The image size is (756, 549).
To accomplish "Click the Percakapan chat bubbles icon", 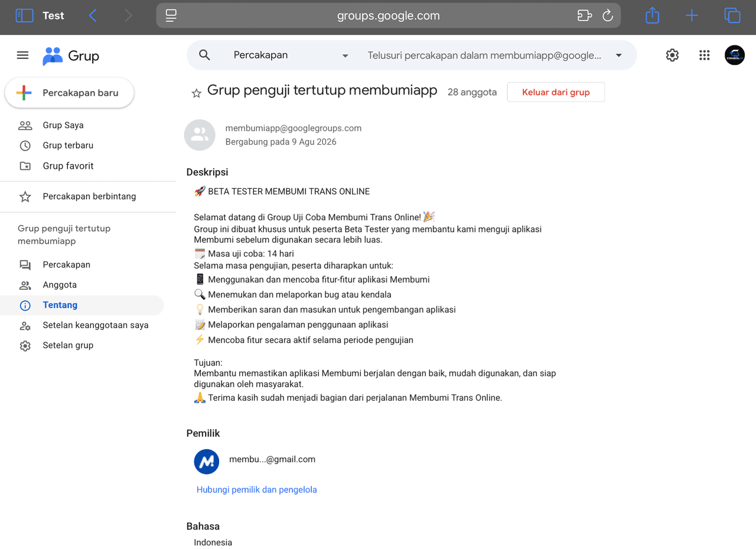I will pos(25,265).
